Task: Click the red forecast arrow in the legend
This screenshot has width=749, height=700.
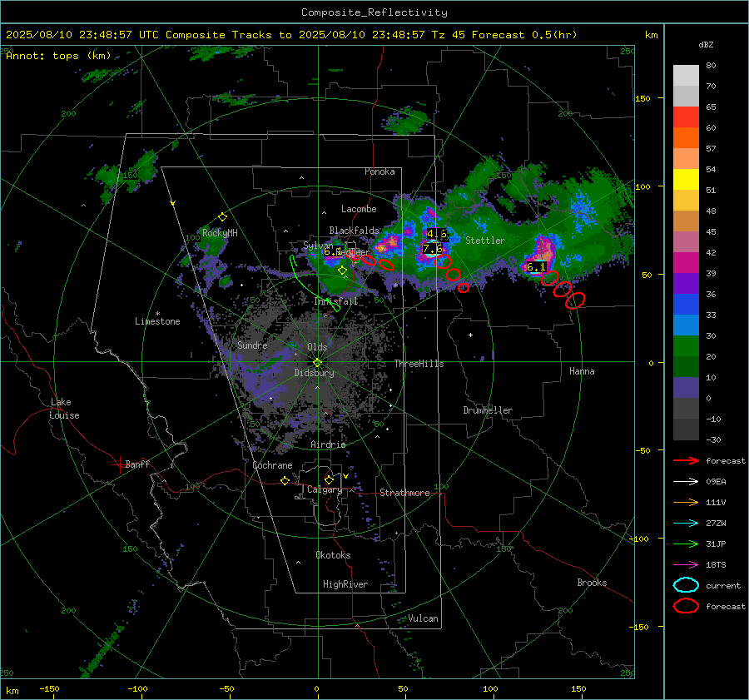Action: point(686,460)
